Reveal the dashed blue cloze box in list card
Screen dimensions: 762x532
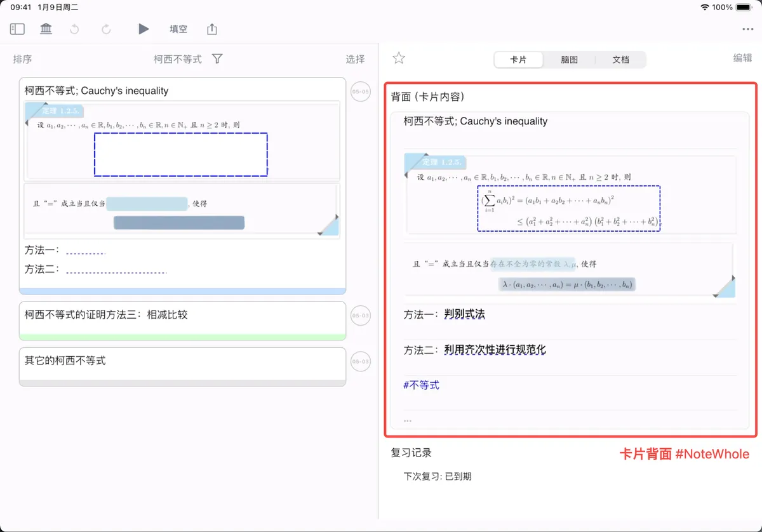click(x=181, y=154)
